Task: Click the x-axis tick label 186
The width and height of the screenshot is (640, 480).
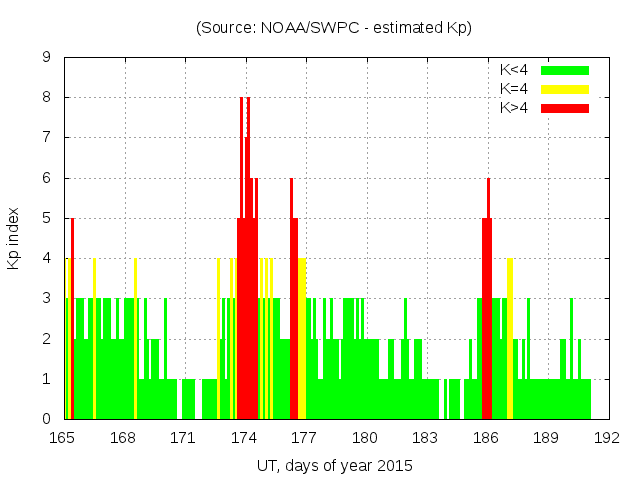Action: (486, 437)
